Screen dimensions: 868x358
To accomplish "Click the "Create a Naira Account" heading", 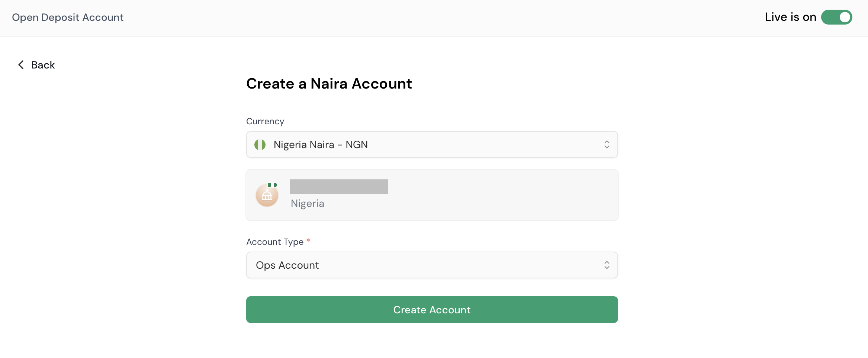I will pyautogui.click(x=329, y=84).
